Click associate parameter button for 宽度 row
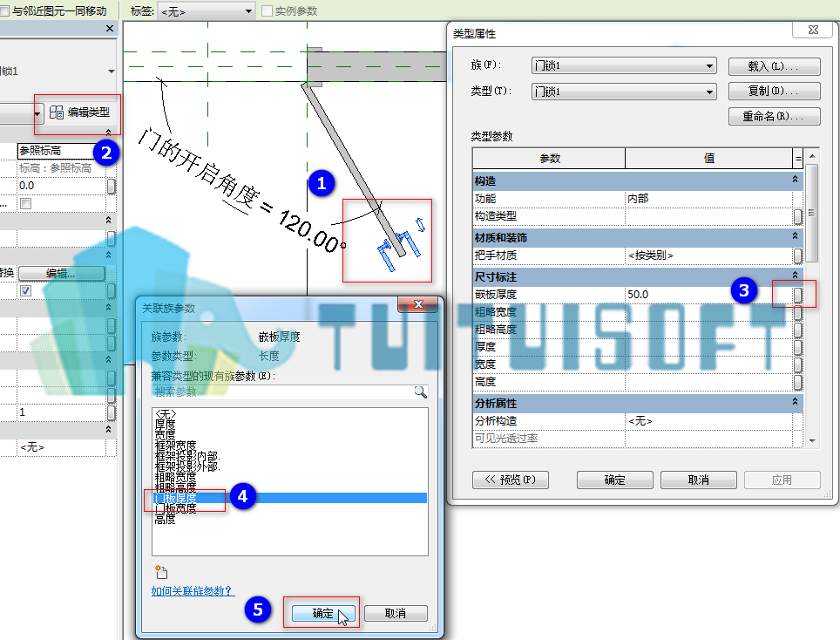840x640 pixels. (797, 365)
